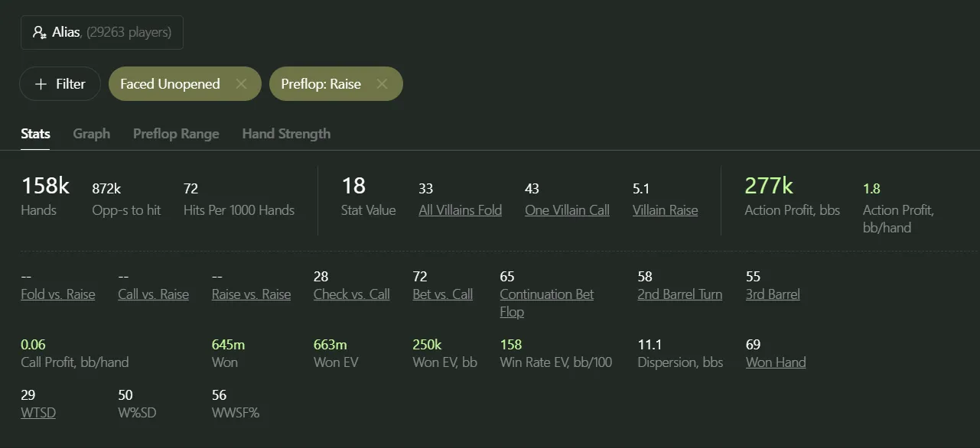This screenshot has height=448, width=980.
Task: Switch to the Graph tab
Action: point(92,134)
